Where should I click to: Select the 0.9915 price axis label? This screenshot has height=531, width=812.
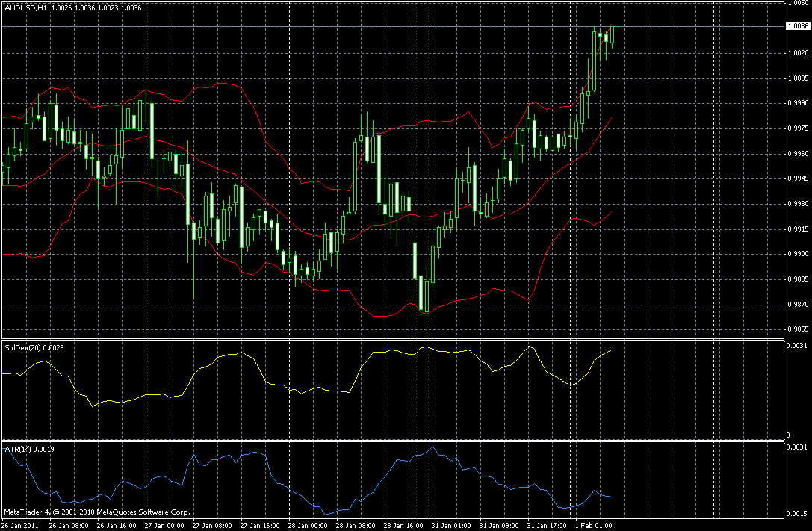tap(798, 229)
